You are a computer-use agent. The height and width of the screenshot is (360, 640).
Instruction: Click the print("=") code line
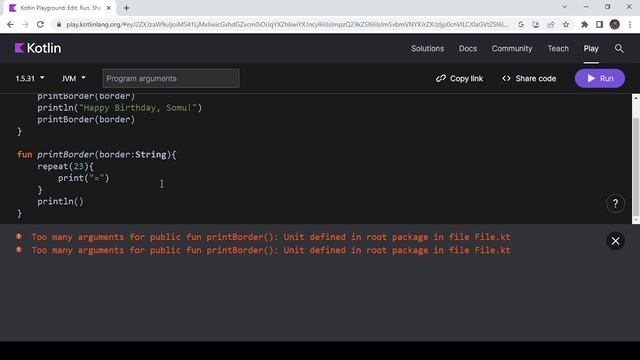(x=84, y=178)
